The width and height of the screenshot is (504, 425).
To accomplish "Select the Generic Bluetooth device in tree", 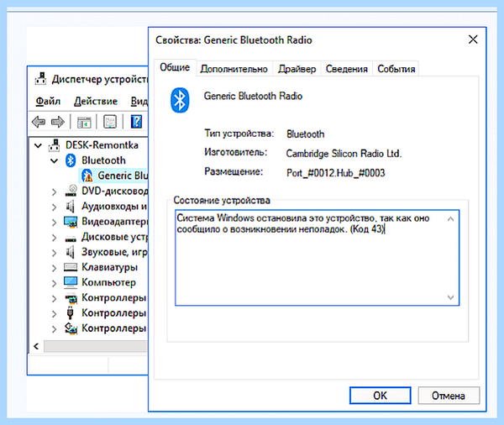I will coord(123,176).
